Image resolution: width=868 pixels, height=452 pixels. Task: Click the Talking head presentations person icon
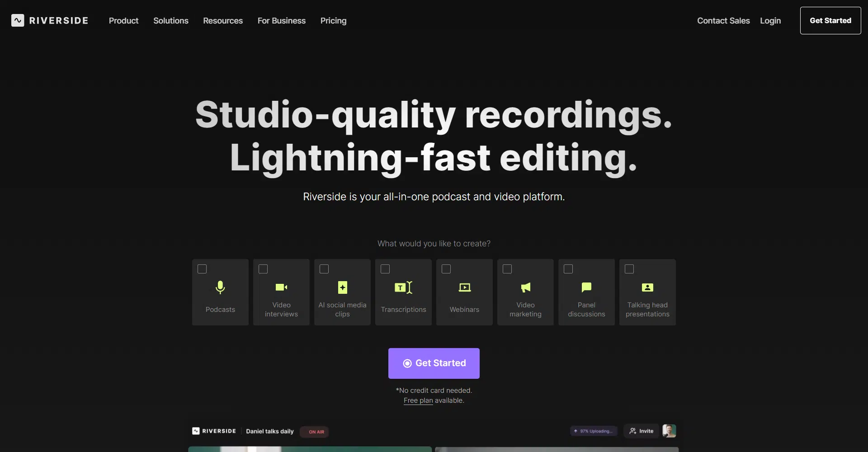pos(647,287)
